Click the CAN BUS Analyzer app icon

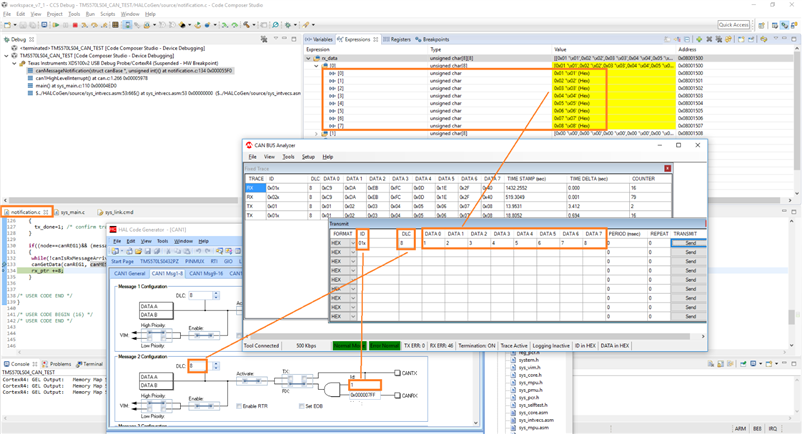pos(249,145)
